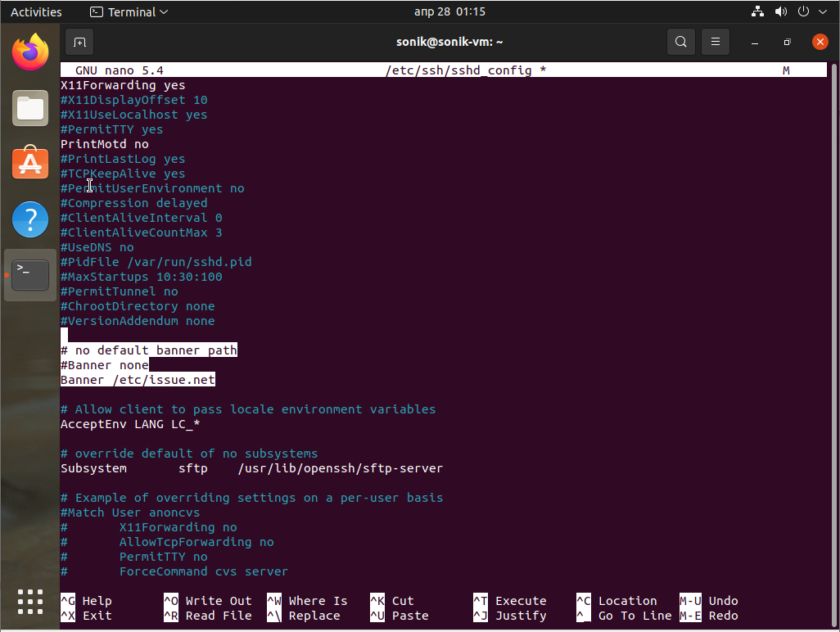
Task: Click the PrintMotd no line
Action: 105,144
